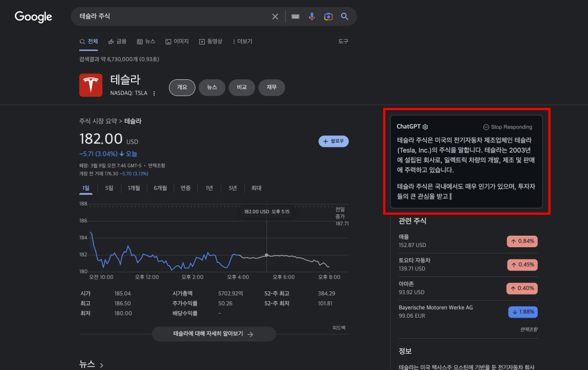Open the 주식 시장 요약 breadcrumb link
The image size is (588, 370).
(x=98, y=122)
